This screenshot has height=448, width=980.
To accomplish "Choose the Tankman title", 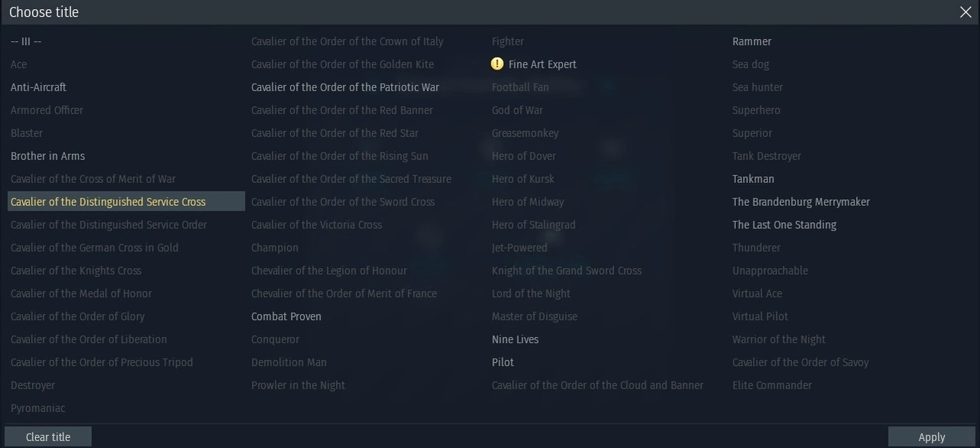I will [753, 179].
